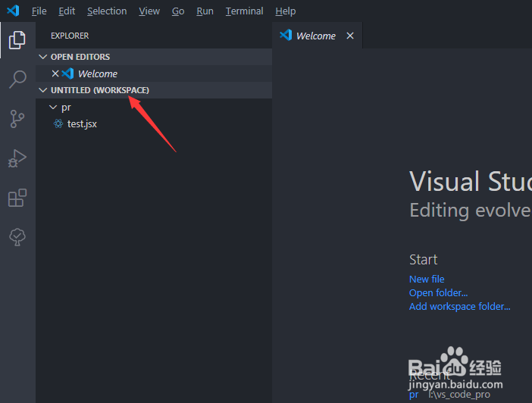
Task: Click VS Code icon next to Welcome in Open Editors
Action: pos(67,73)
